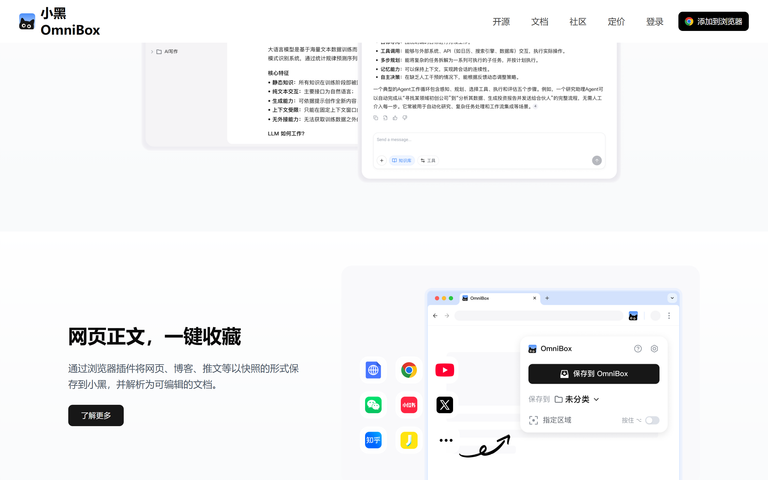Click the mockup browser profile avatar circle
This screenshot has width=768, height=480.
pos(655,316)
